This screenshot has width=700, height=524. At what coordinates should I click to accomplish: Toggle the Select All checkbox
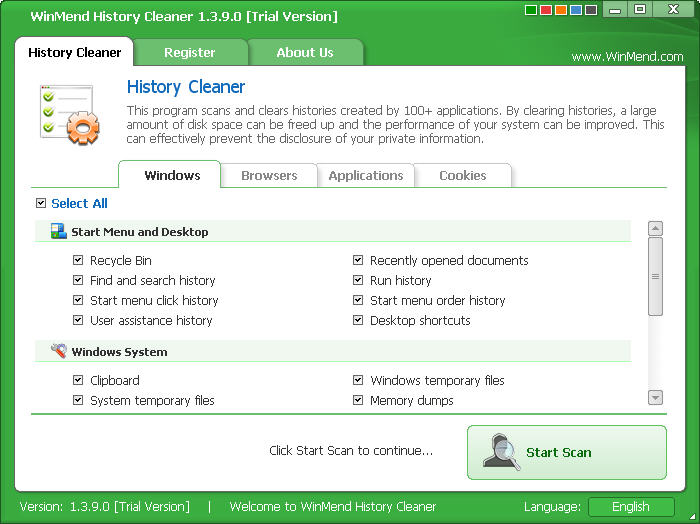coord(41,203)
